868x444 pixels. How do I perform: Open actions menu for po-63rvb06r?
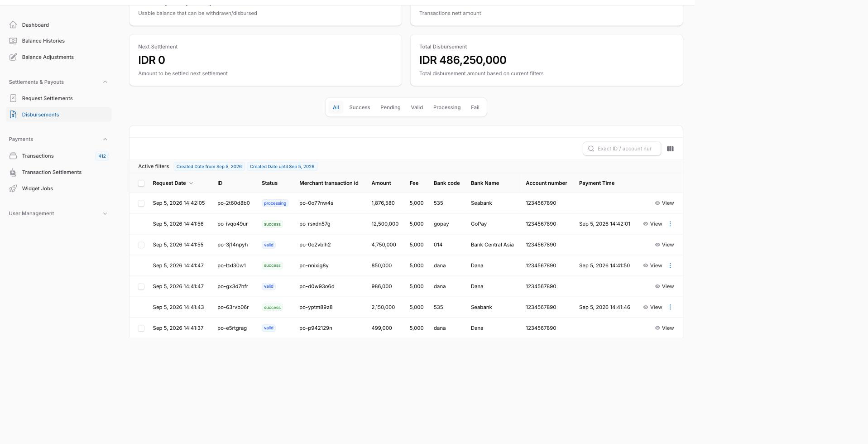point(670,307)
